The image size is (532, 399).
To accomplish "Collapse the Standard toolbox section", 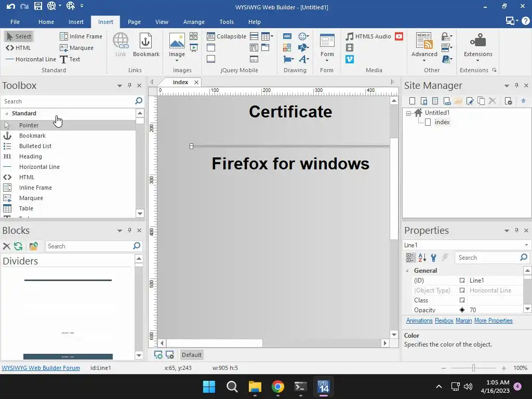I will 6,113.
